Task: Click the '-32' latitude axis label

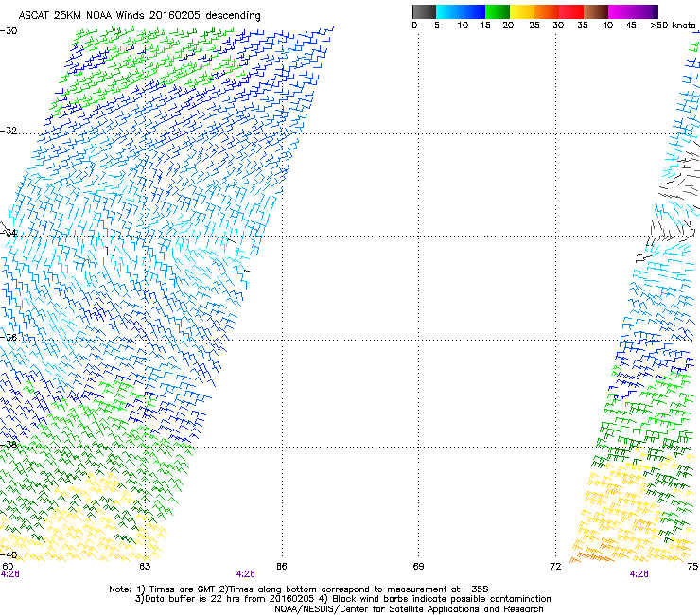Action: (9, 131)
